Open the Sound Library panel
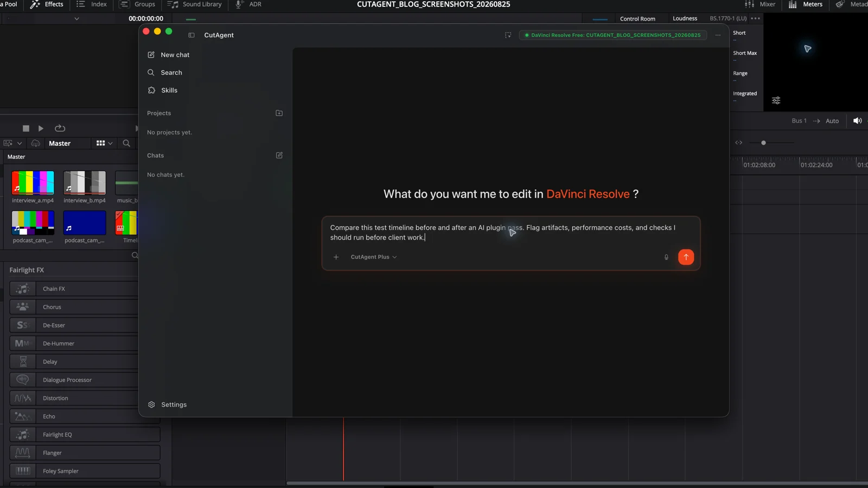The image size is (868, 488). 195,4
